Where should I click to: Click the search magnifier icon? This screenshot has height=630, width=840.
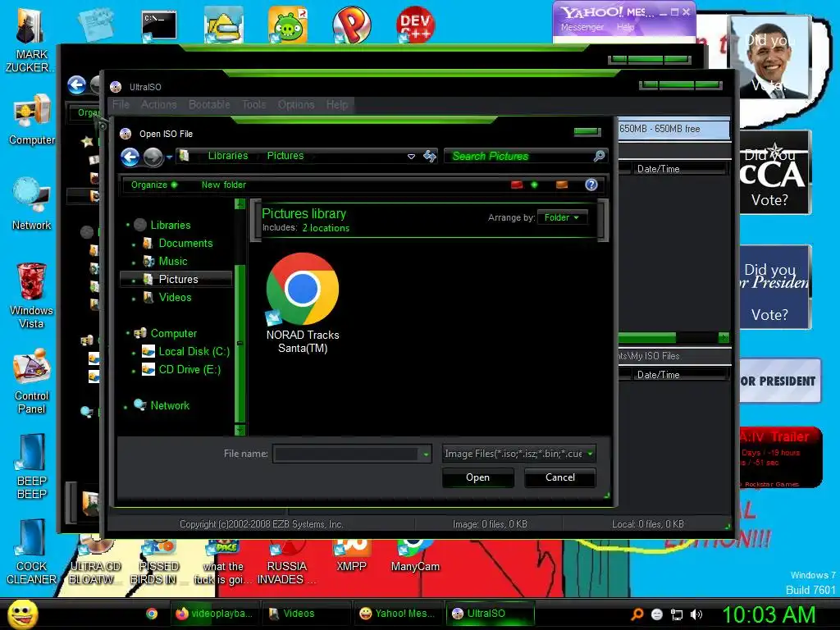click(599, 156)
